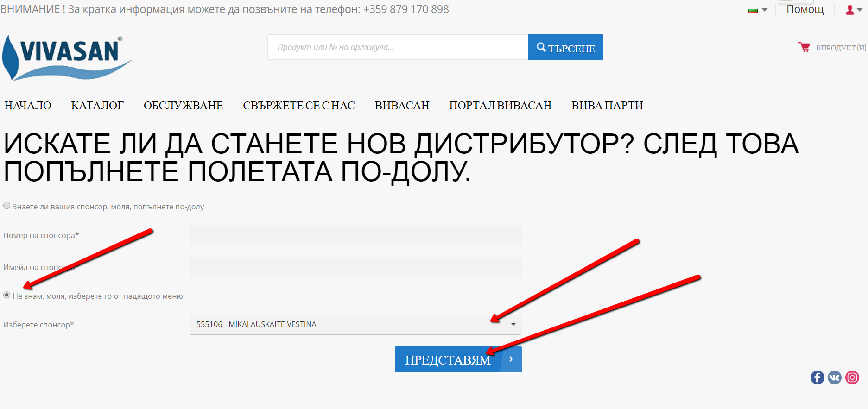This screenshot has height=409, width=868.
Task: Click the 'Изберете спонсор*' label
Action: point(38,325)
